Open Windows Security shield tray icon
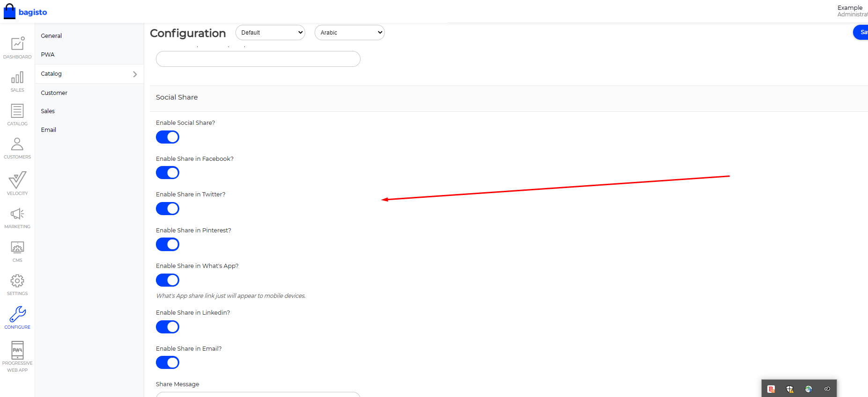 tap(790, 389)
